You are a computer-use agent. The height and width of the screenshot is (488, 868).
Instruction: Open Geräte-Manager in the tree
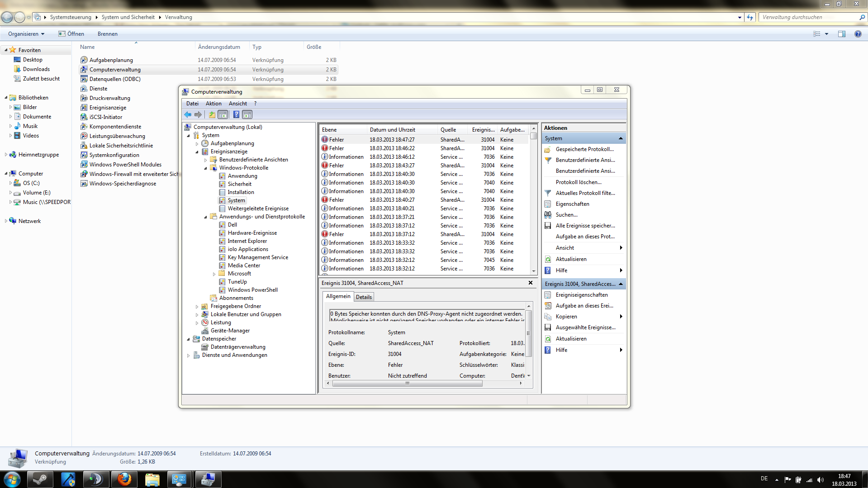tap(230, 331)
